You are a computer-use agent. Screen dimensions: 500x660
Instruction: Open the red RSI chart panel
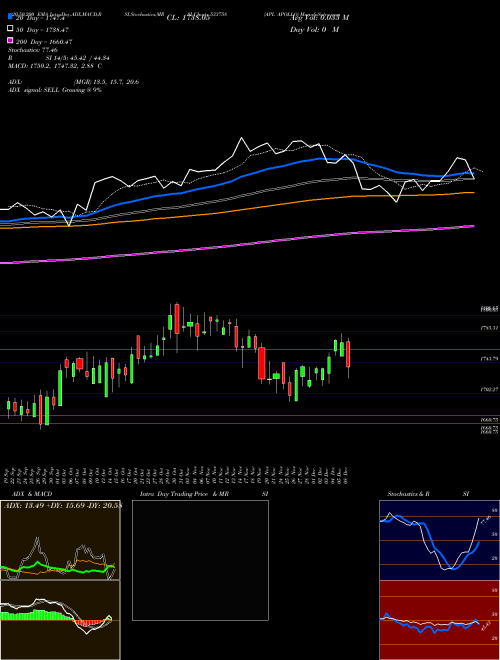pyautogui.click(x=439, y=620)
